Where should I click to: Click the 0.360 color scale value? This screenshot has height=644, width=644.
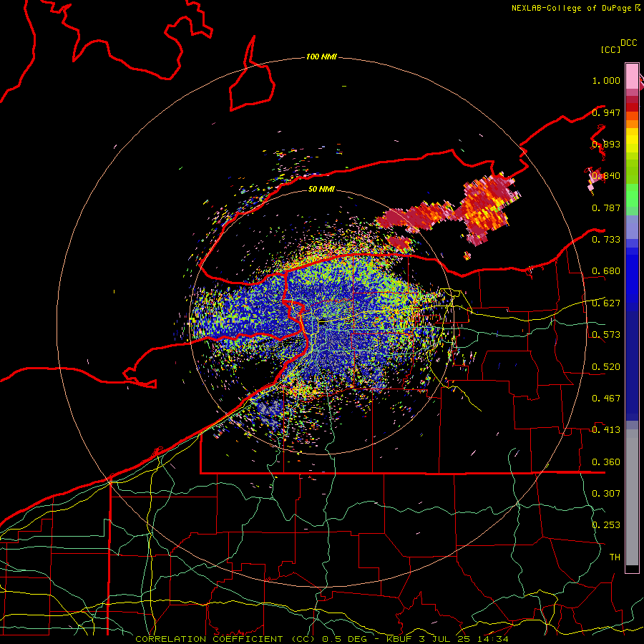click(x=606, y=462)
